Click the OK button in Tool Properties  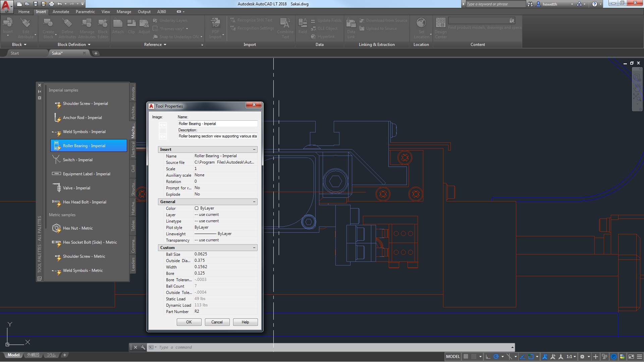click(x=189, y=322)
